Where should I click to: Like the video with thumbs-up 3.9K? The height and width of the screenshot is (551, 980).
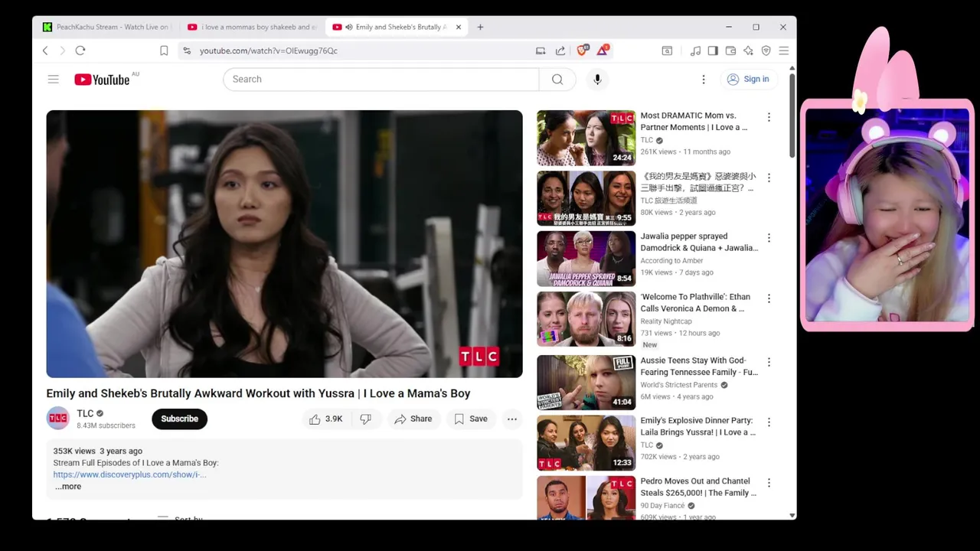point(325,419)
